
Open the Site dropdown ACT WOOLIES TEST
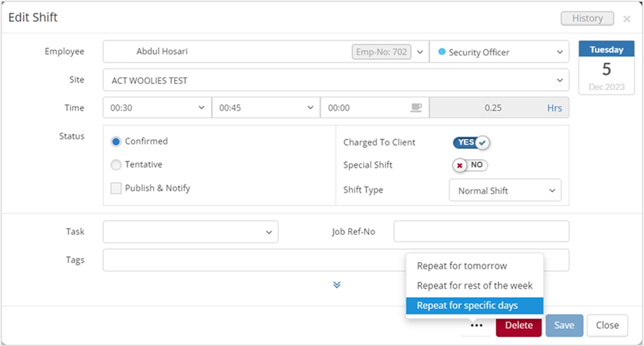336,80
